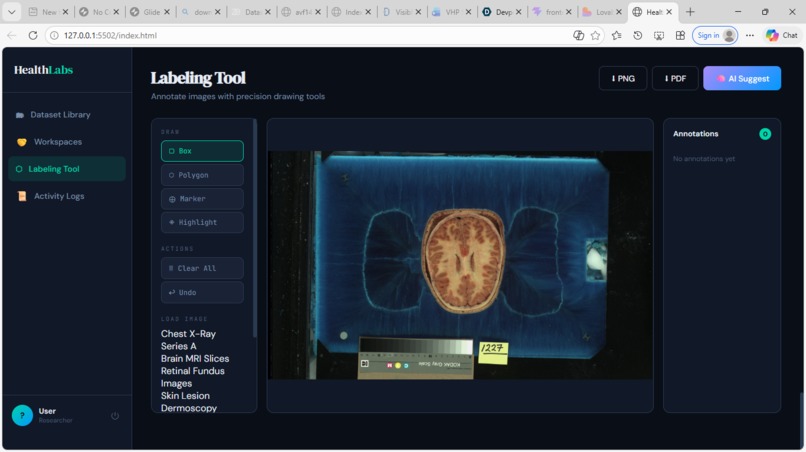Click the address bar URL

[x=110, y=35]
